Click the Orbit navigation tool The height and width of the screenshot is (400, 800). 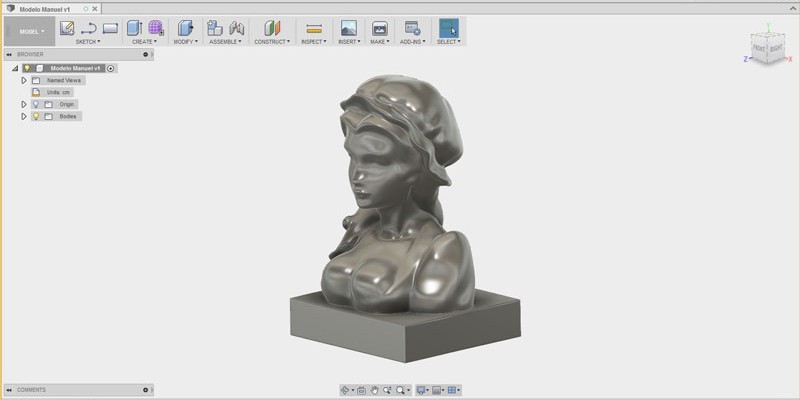click(x=345, y=390)
